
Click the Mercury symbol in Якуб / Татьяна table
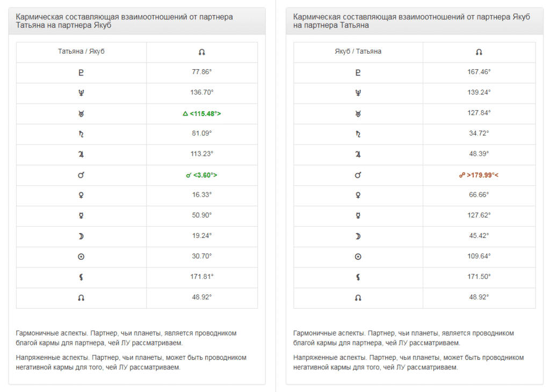358,216
